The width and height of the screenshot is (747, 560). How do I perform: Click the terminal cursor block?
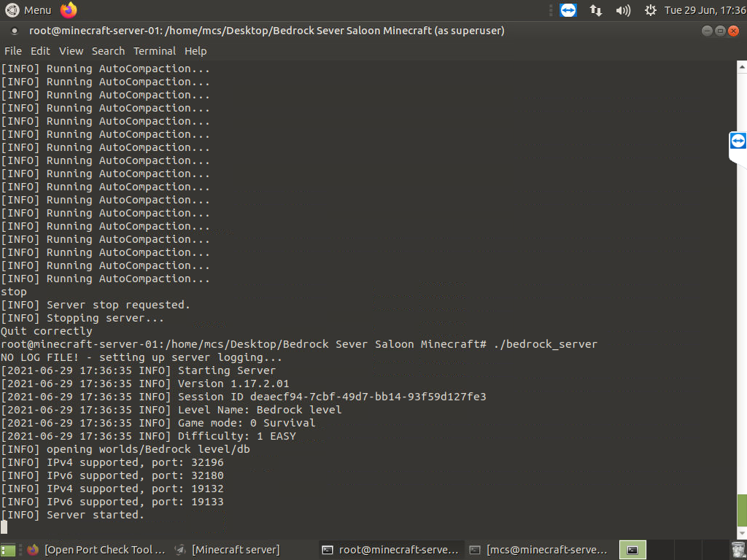[x=4, y=526]
